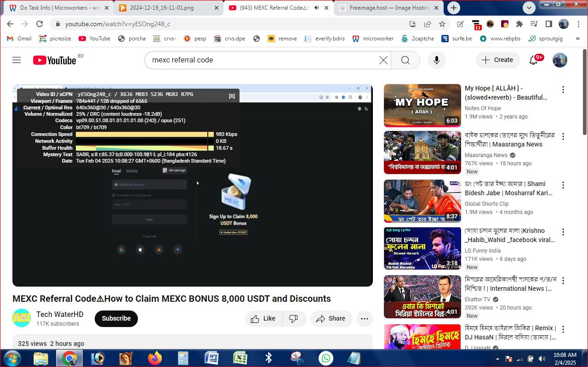This screenshot has height=367, width=588.
Task: Open the Chrome three-dot menu
Action: [x=578, y=24]
